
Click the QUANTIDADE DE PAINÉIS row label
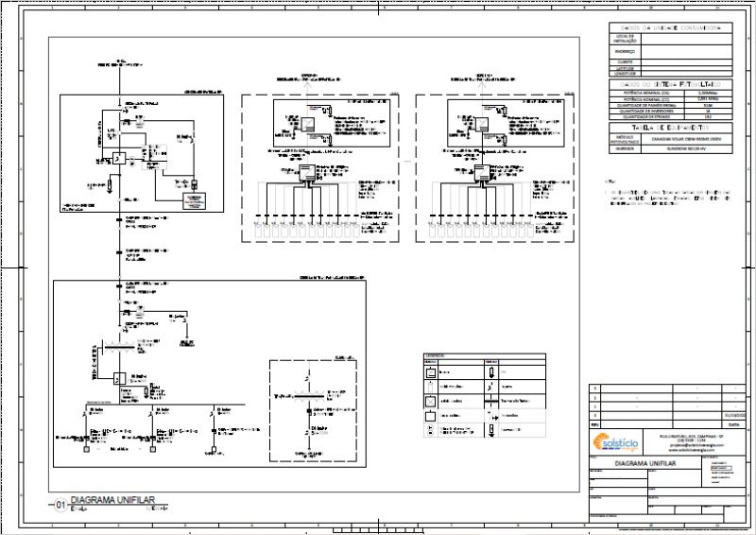tap(646, 105)
